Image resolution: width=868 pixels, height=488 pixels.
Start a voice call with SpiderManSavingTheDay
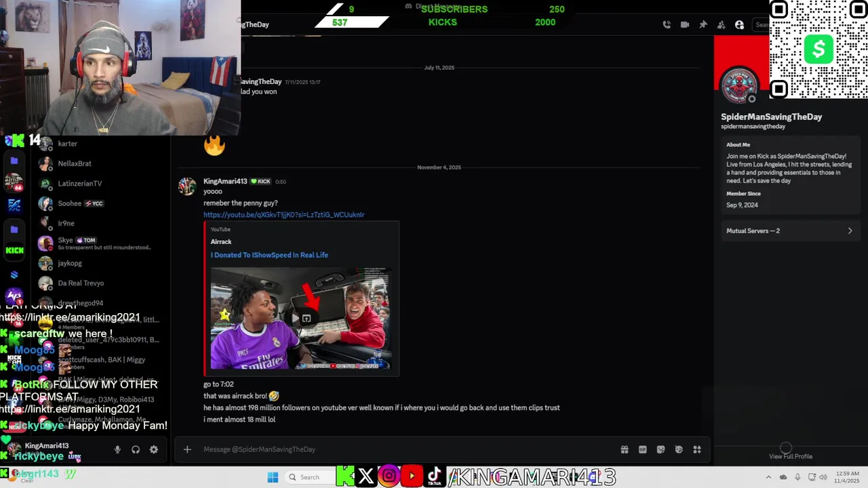pyautogui.click(x=667, y=24)
